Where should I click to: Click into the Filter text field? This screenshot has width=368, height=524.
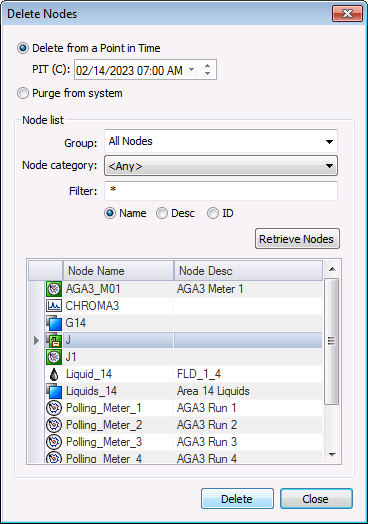point(221,190)
